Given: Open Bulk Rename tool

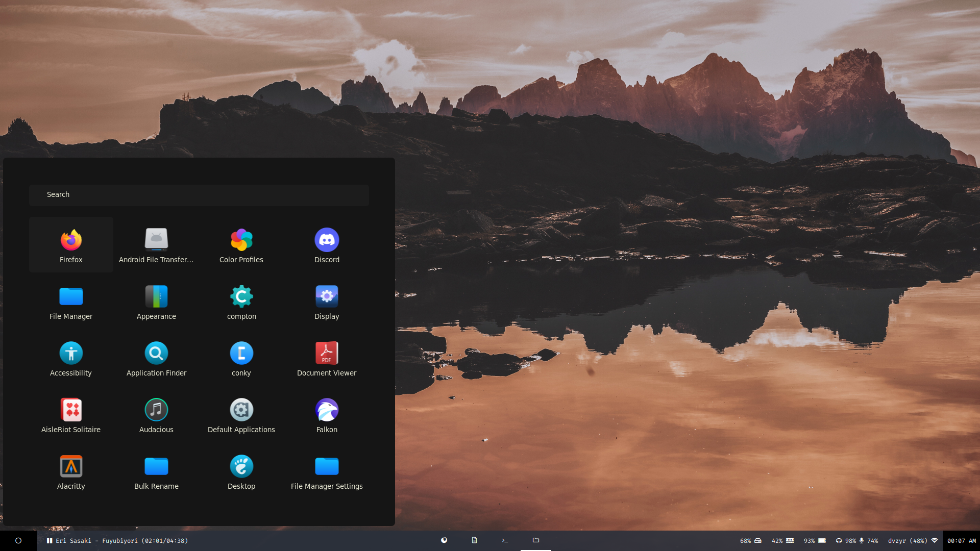Looking at the screenshot, I should coord(156,471).
